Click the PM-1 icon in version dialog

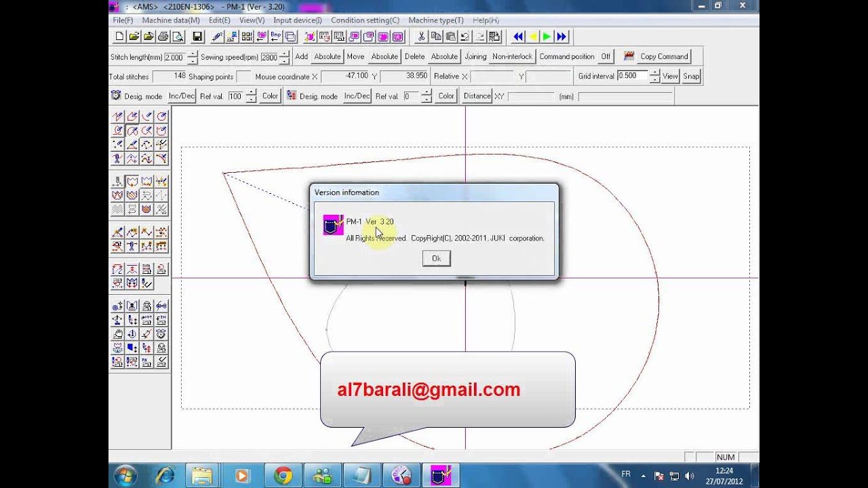tap(334, 224)
